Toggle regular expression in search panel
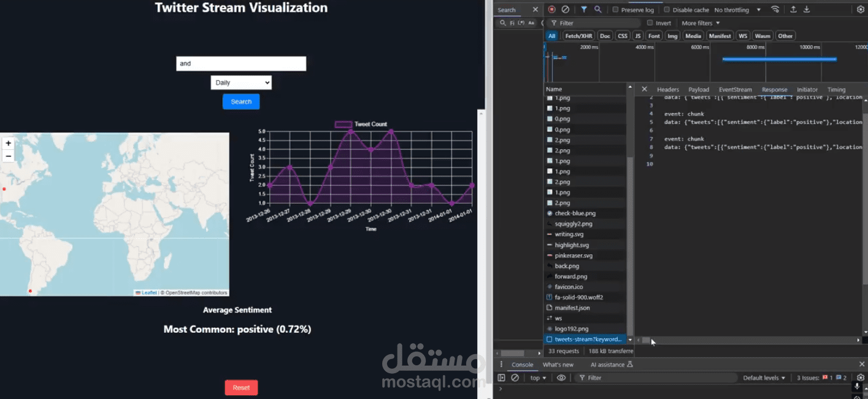This screenshot has height=399, width=868. click(521, 23)
